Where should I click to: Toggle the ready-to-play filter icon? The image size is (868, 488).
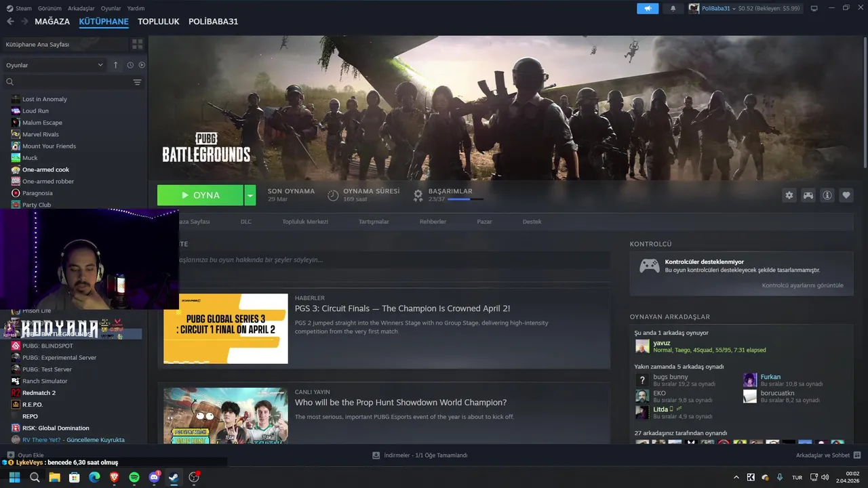142,65
